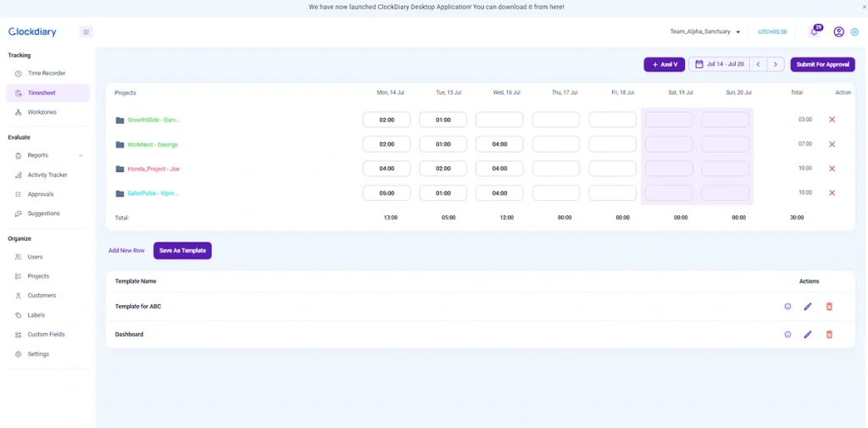Viewport: 868px width, 428px height.
Task: Click GrowthGlide Monday 02:00 time field
Action: click(387, 120)
